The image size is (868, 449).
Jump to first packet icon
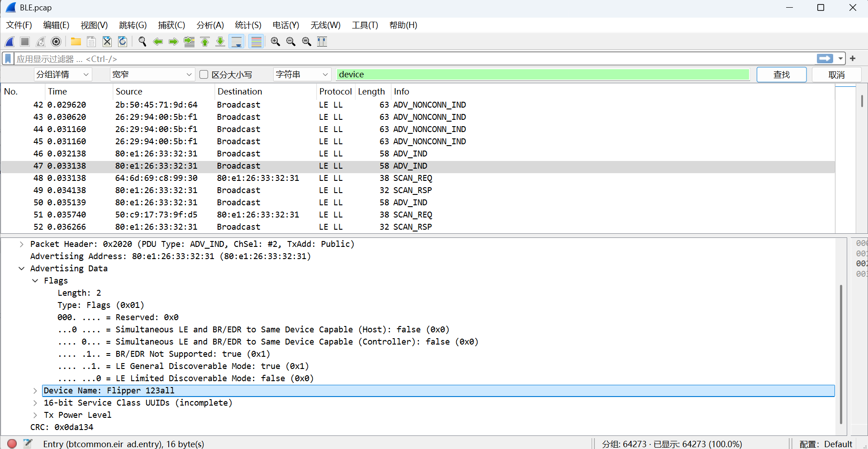[x=205, y=42]
